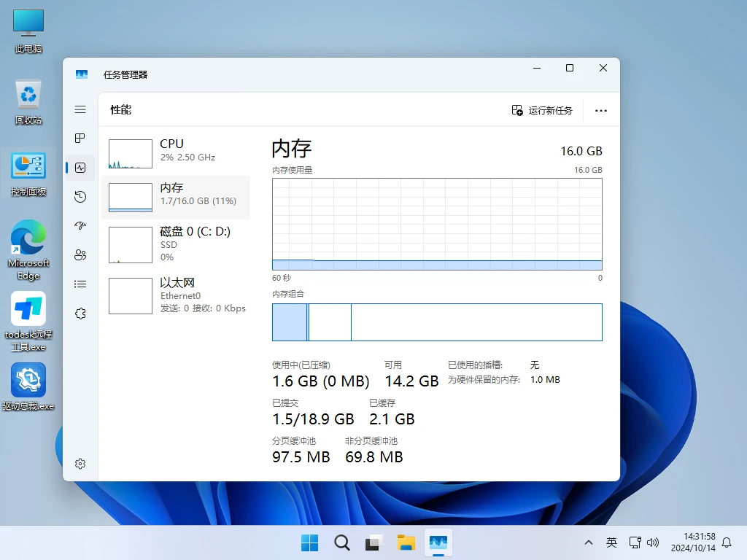The width and height of the screenshot is (747, 560).
Task: Switch the 英 input method indicator
Action: [x=611, y=542]
